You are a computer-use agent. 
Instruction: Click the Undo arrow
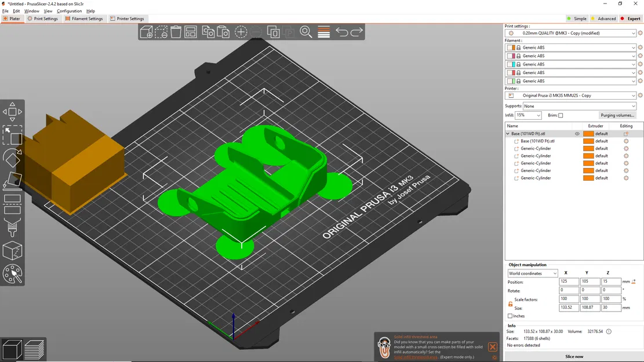341,32
